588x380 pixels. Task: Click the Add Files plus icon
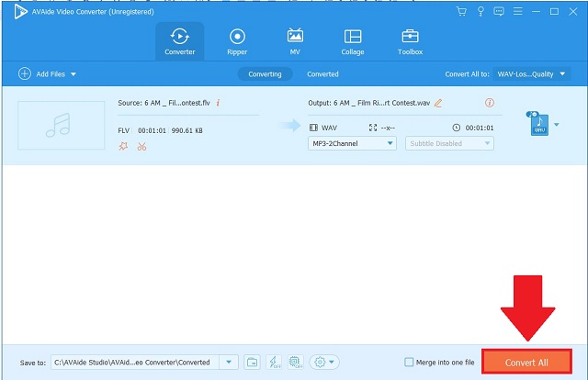pos(25,73)
